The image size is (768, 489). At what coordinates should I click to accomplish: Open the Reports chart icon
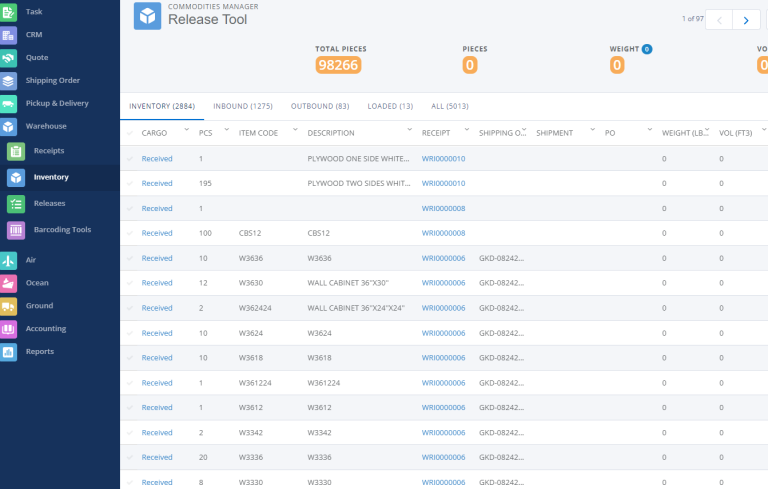(x=8, y=352)
